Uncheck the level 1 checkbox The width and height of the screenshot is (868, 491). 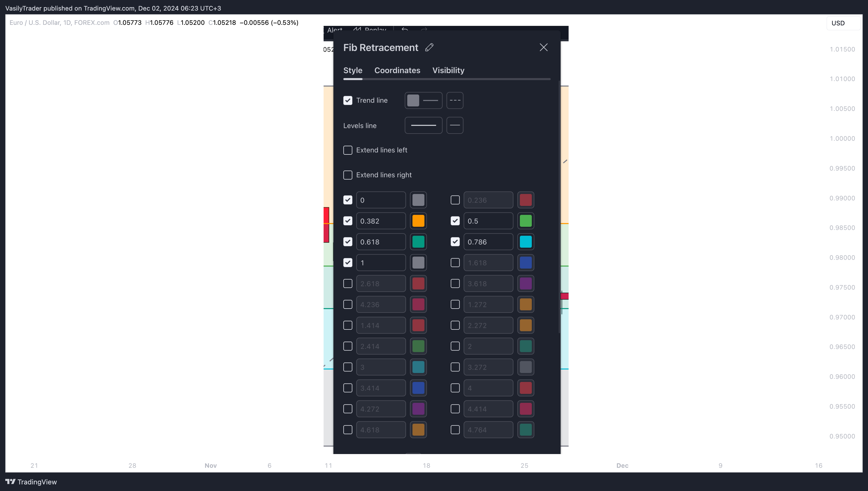coord(347,263)
